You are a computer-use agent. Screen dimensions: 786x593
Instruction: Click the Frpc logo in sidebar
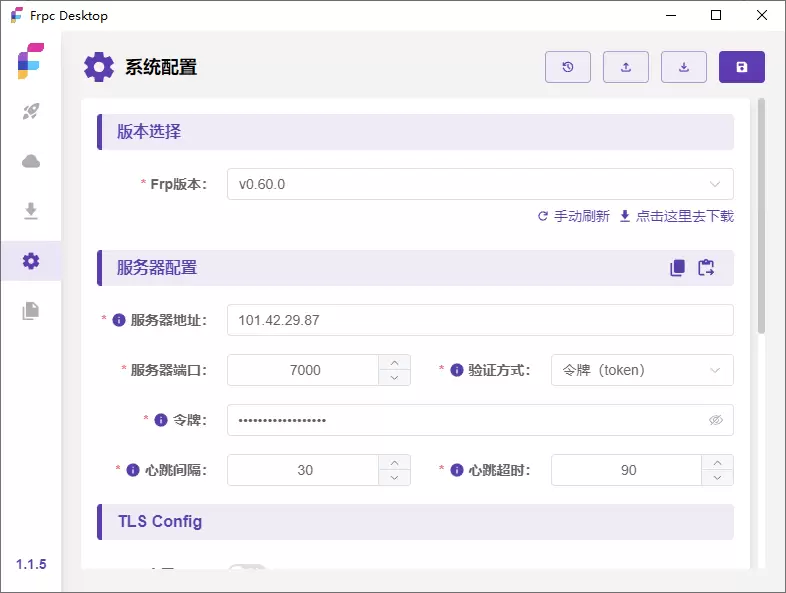pyautogui.click(x=31, y=61)
